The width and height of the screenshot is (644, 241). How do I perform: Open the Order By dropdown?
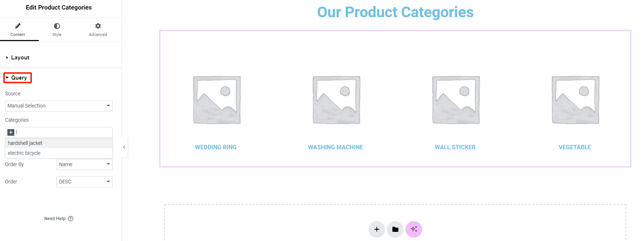tap(84, 164)
